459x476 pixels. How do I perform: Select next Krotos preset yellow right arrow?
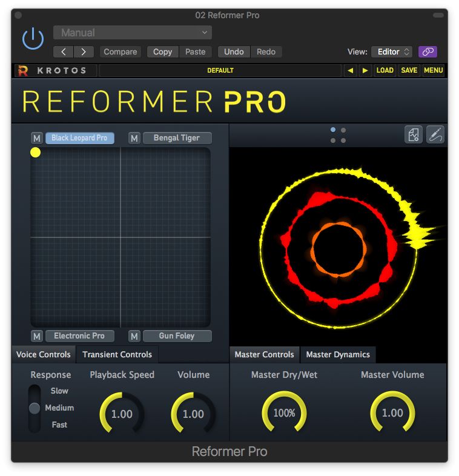[x=365, y=70]
